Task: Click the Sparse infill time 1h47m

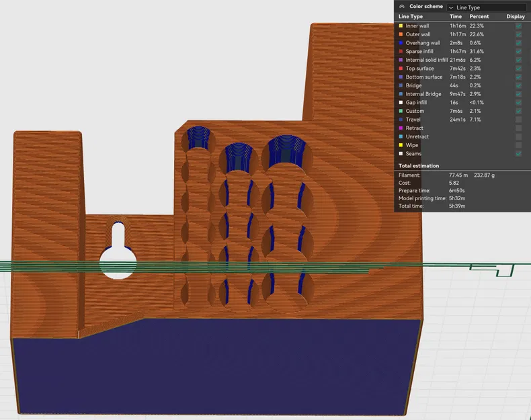Action: click(458, 51)
